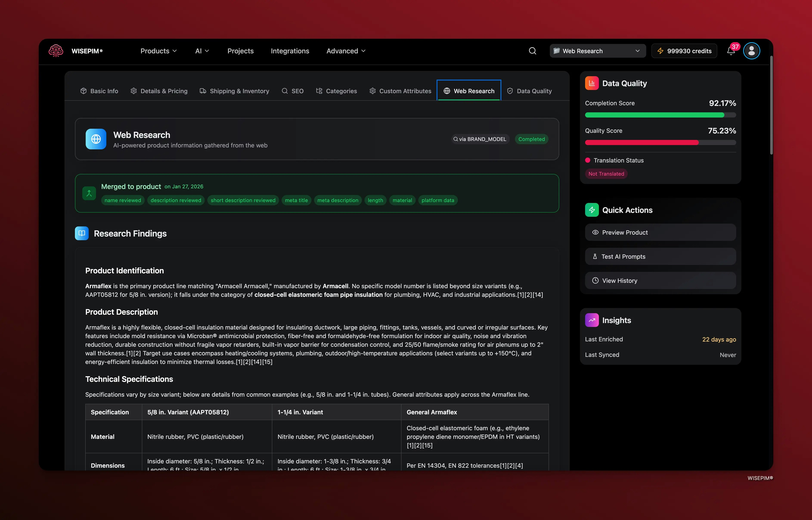The image size is (812, 520).
Task: Click the Test AI Prompts button
Action: click(x=660, y=256)
